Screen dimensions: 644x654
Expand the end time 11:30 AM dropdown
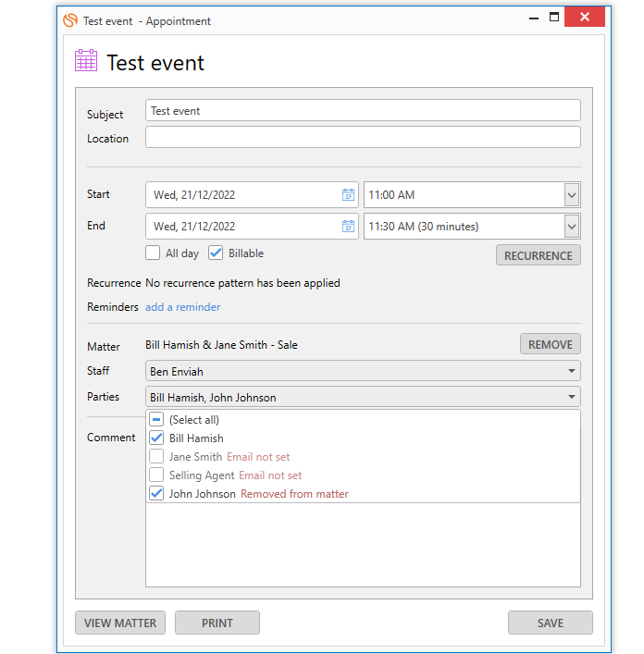(x=572, y=226)
